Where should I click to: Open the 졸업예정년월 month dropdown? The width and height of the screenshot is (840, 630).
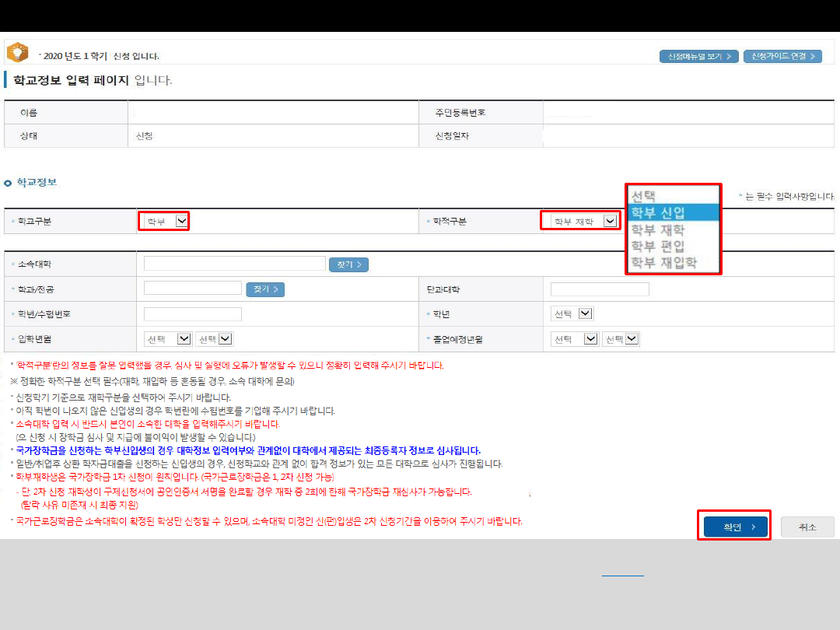621,339
